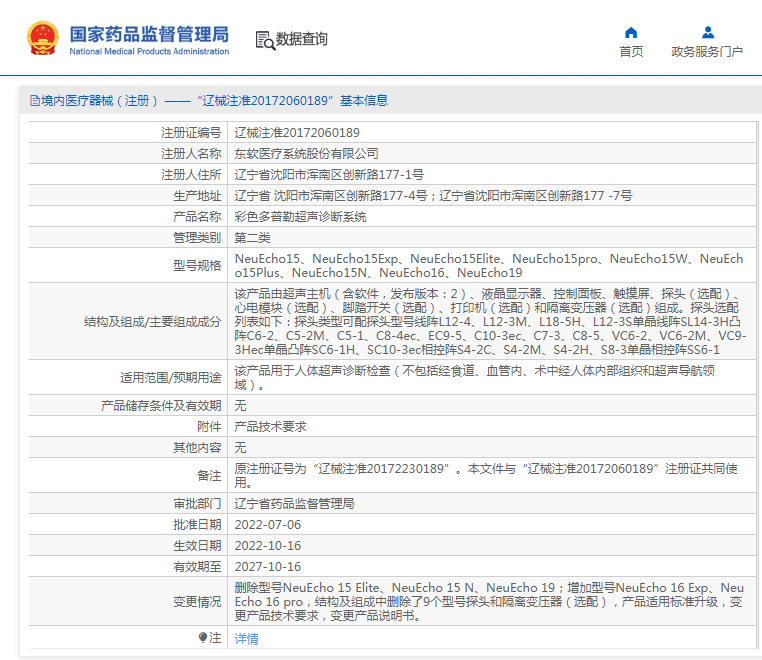762x660 pixels.
Task: Select the 该产品由超声主机 composition text
Action: pyautogui.click(x=490, y=322)
